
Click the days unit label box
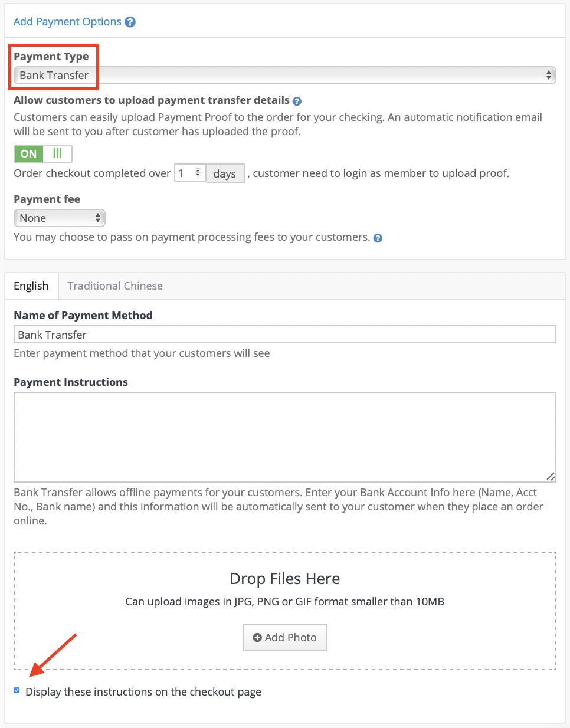click(225, 174)
